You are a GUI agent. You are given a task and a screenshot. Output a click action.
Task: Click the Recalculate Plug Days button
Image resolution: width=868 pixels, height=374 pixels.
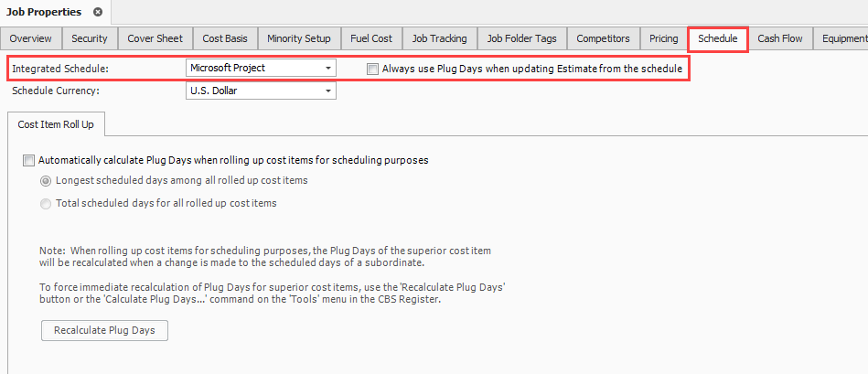[x=104, y=330]
